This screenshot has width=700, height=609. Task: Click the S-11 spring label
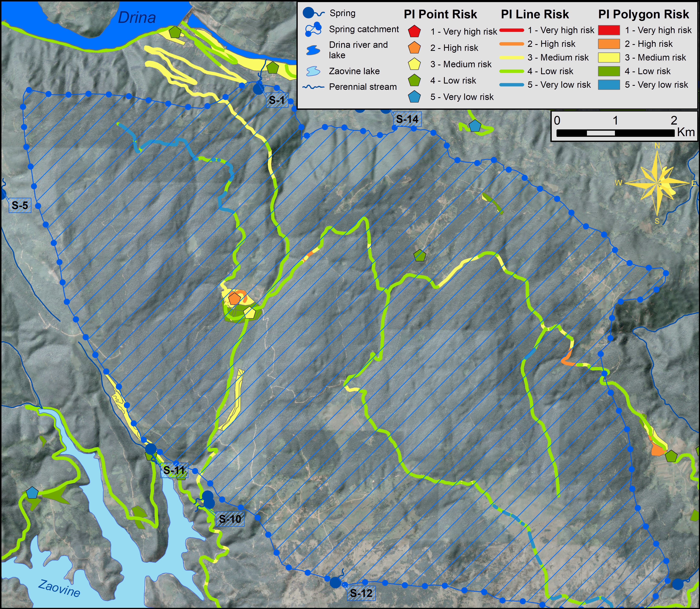tap(174, 470)
